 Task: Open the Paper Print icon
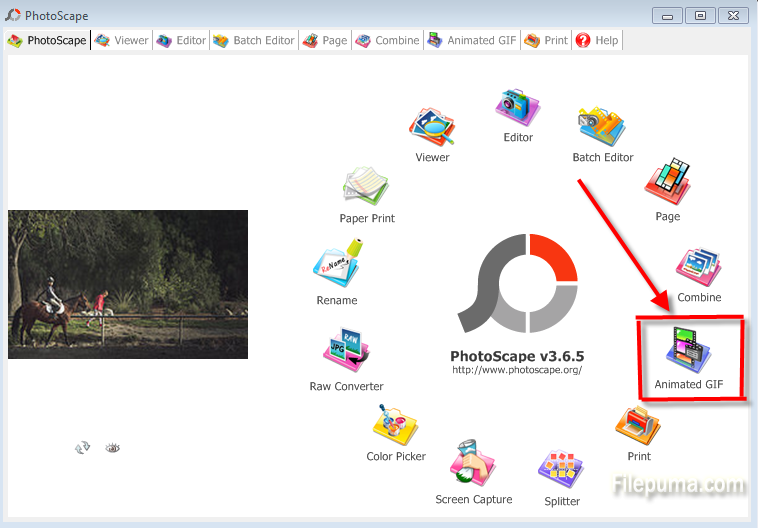(367, 186)
